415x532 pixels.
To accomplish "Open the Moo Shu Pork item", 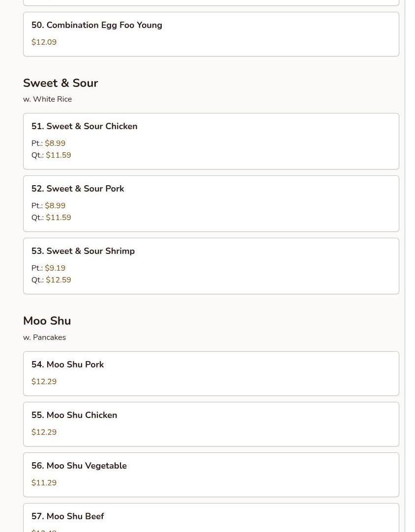I will pyautogui.click(x=211, y=373).
